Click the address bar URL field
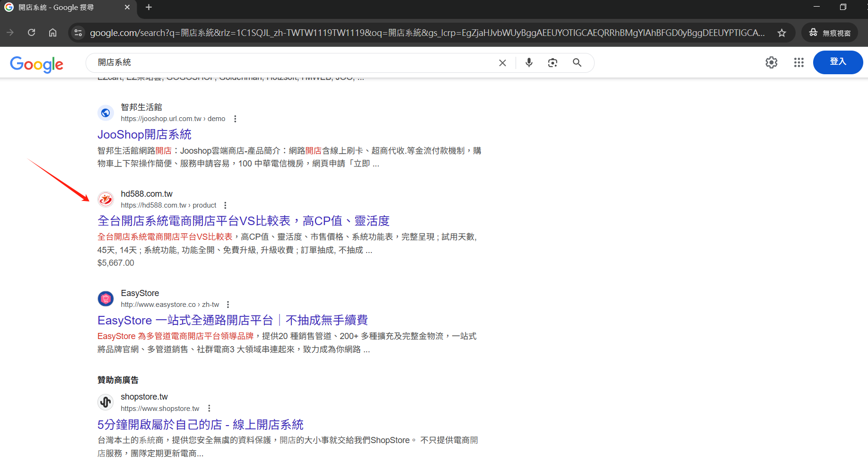 pos(427,33)
